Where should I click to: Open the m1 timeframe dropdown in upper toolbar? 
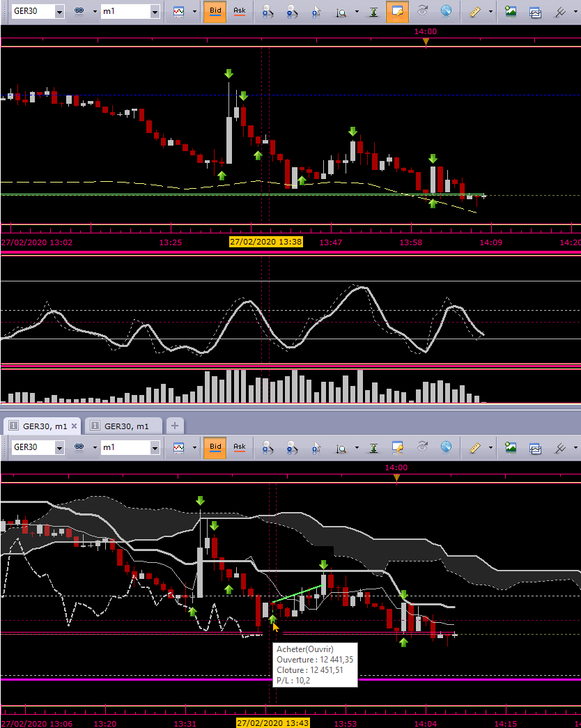coord(155,12)
